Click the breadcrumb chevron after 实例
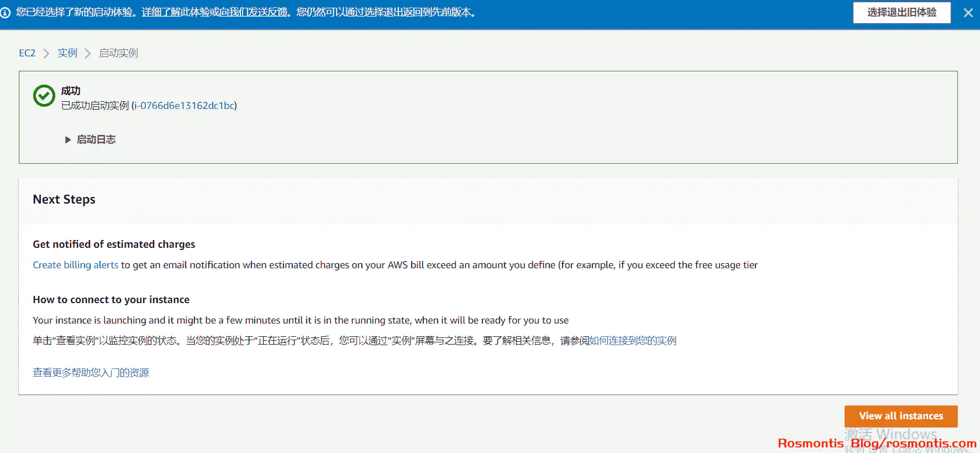Image resolution: width=980 pixels, height=453 pixels. click(x=87, y=54)
